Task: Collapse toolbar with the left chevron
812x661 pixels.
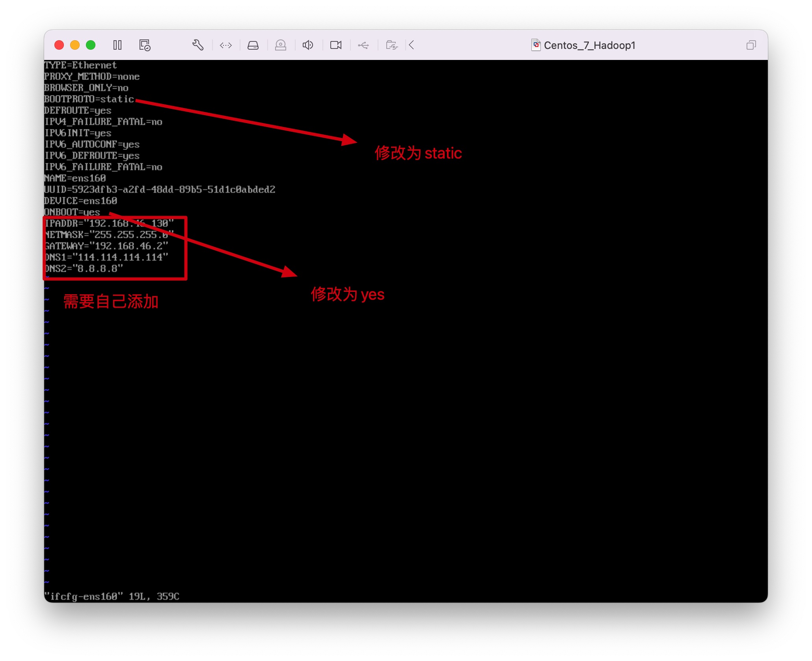Action: (x=412, y=45)
